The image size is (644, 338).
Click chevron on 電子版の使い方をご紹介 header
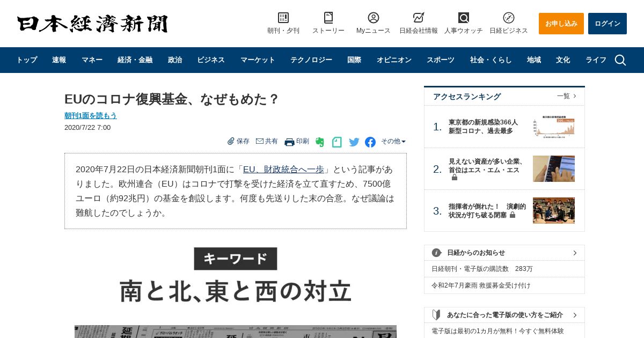[x=575, y=315]
